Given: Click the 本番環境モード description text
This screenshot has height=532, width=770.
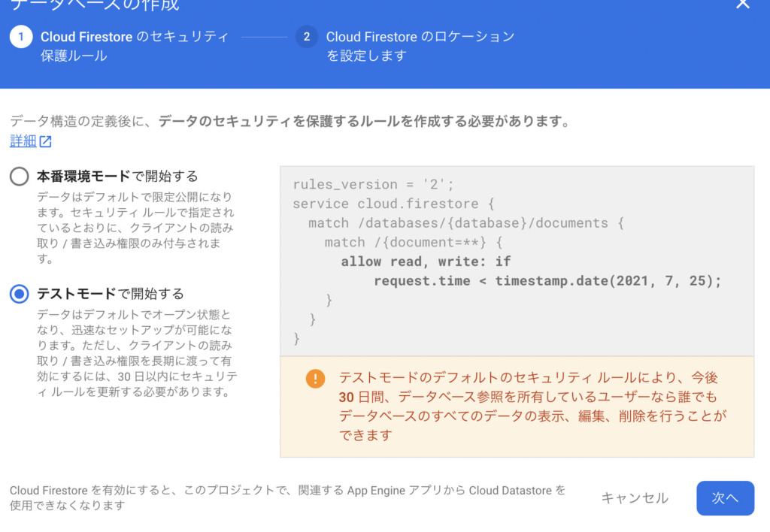Looking at the screenshot, I should 135,228.
